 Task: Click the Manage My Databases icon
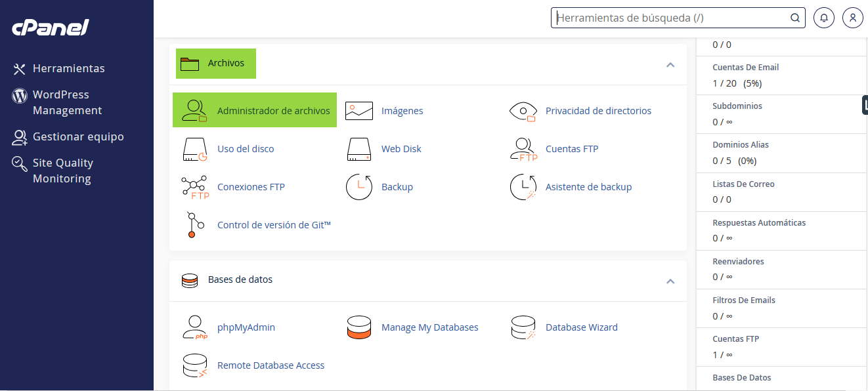tap(359, 327)
